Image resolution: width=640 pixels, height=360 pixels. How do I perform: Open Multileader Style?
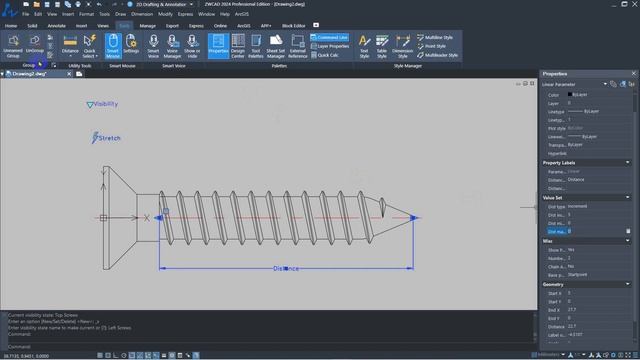click(x=437, y=55)
